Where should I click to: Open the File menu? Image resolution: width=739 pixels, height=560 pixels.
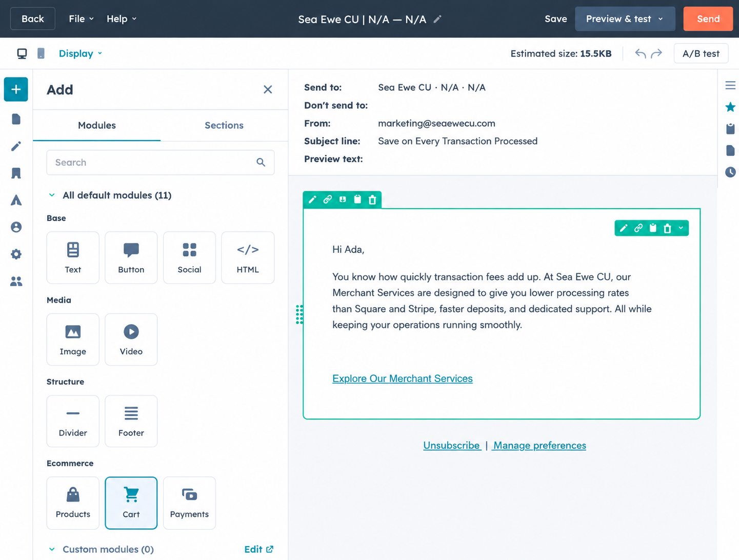tap(81, 19)
